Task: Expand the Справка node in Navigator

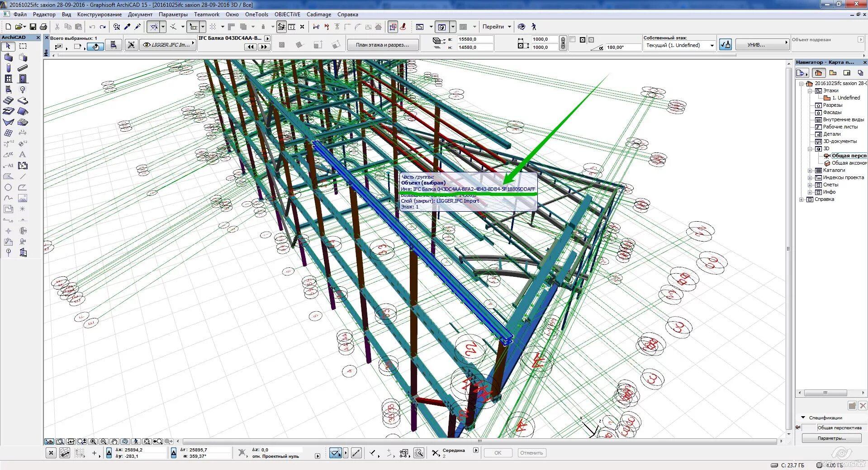Action: [802, 199]
